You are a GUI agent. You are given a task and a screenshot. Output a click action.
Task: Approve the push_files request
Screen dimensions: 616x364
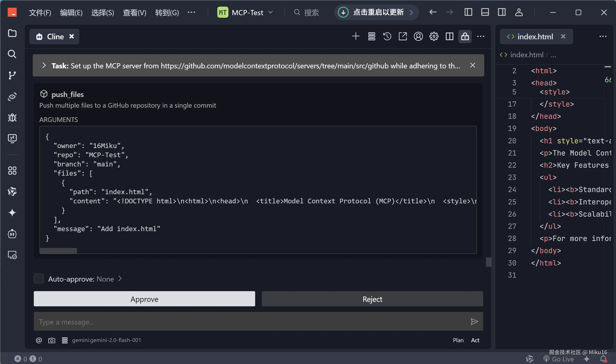click(x=144, y=299)
